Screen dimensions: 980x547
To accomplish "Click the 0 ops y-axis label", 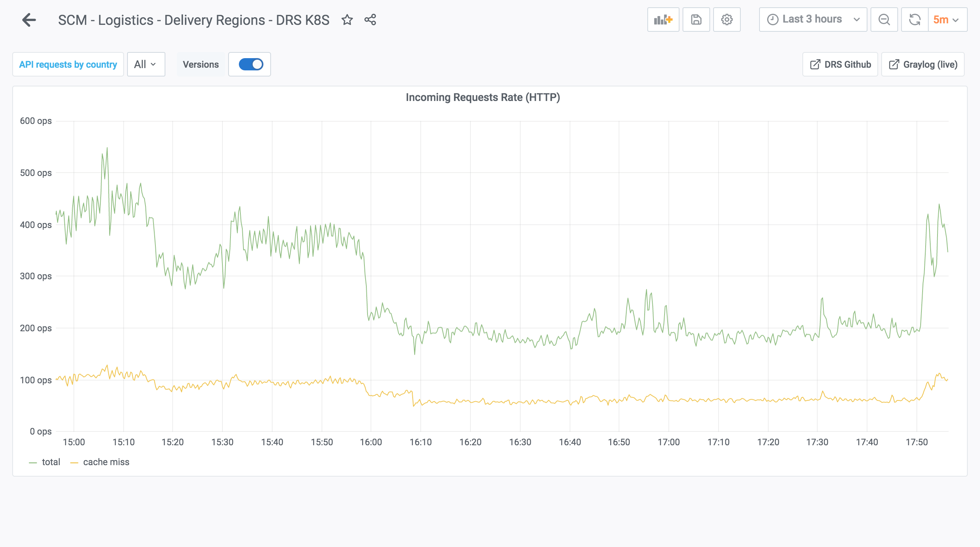I will (x=41, y=431).
